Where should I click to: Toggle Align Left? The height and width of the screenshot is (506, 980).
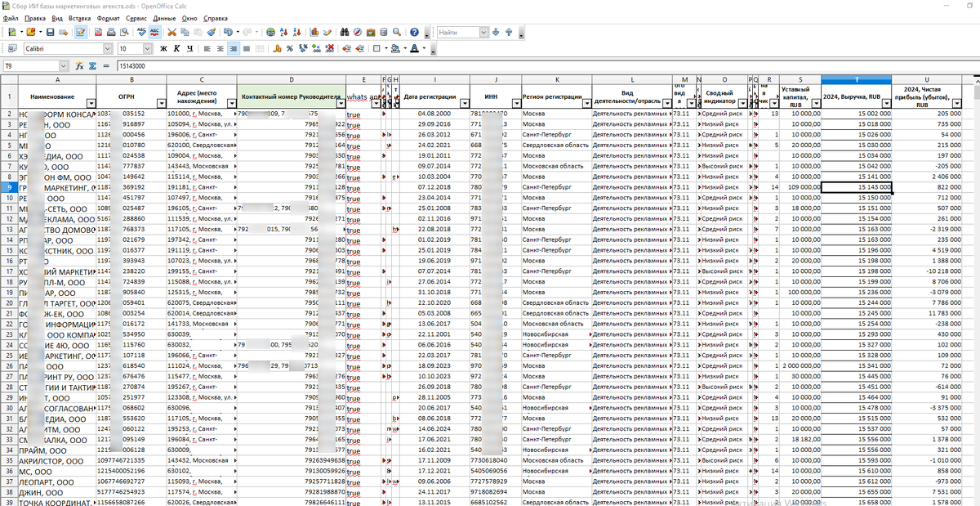(x=207, y=48)
